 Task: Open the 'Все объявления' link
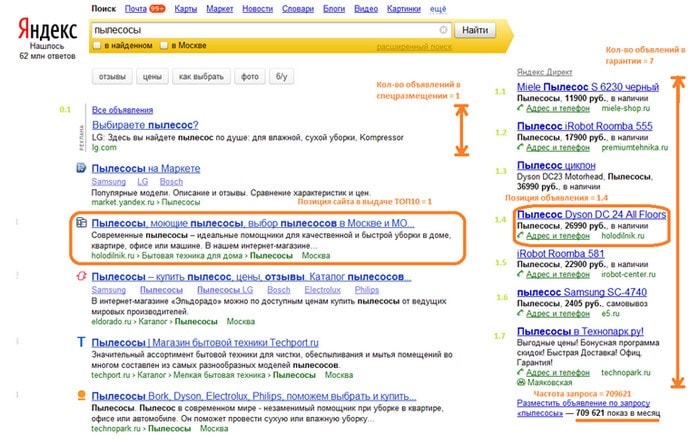coord(122,110)
